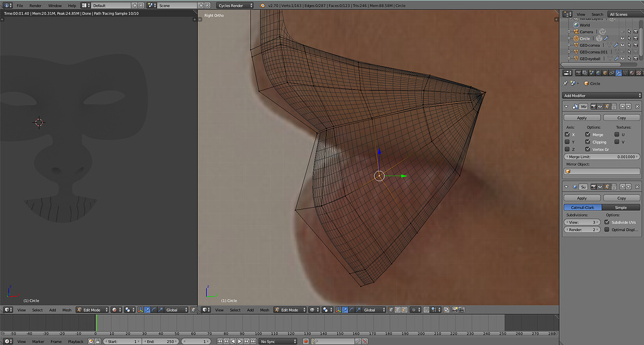Viewport: 644px width, 345px height.
Task: Open the Modifiers properties tab (wrench)
Action: coord(619,73)
